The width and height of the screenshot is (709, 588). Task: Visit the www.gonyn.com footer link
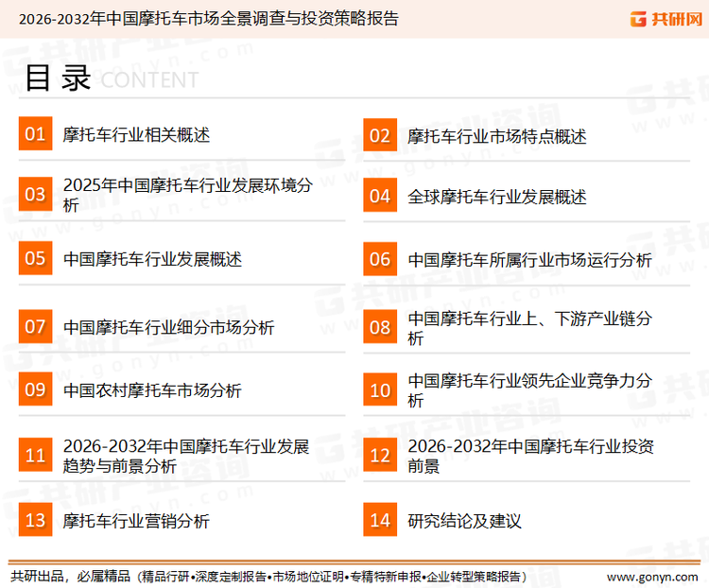652,577
